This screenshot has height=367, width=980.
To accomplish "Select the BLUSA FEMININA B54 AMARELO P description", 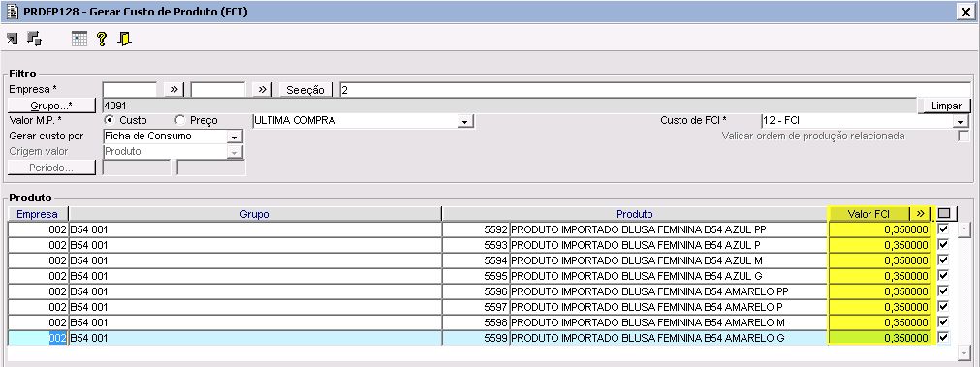I will pyautogui.click(x=669, y=308).
